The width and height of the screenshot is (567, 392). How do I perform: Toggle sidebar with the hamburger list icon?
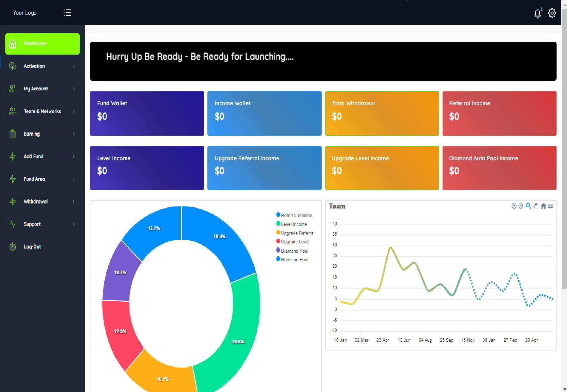tap(67, 13)
